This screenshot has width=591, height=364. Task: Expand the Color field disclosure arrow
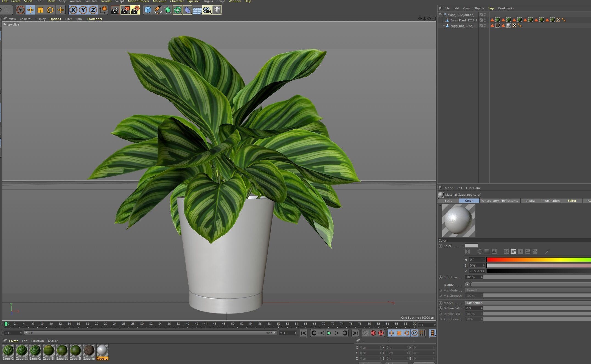click(x=463, y=245)
